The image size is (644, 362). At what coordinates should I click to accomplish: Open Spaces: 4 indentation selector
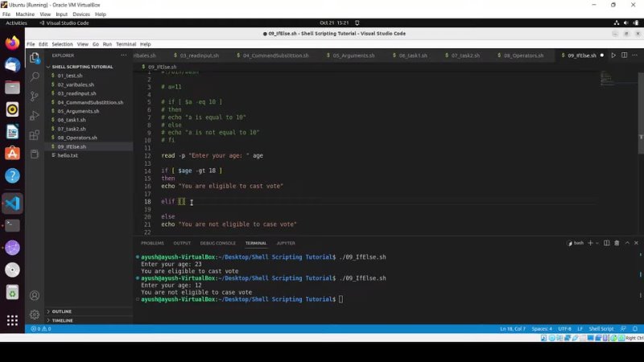pyautogui.click(x=542, y=329)
